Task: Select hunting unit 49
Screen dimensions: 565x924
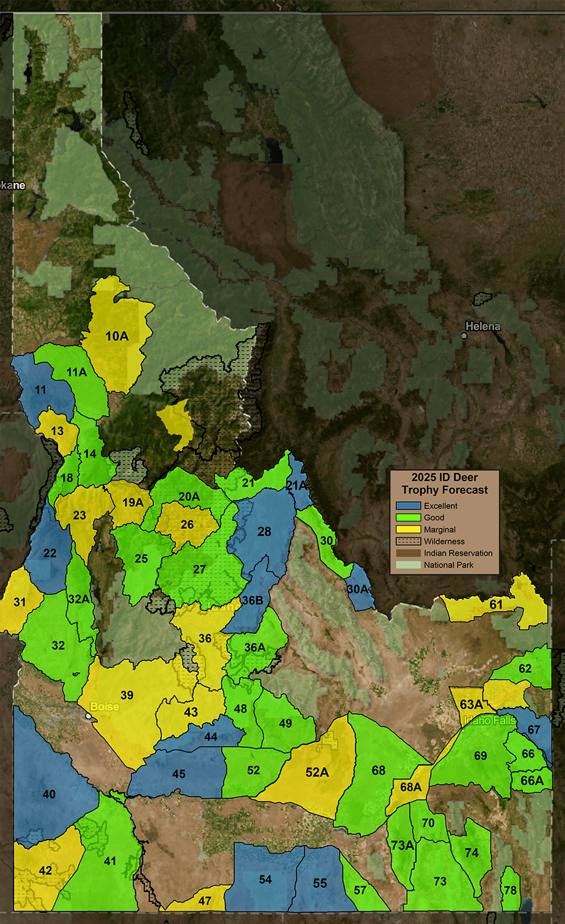Action: [285, 723]
